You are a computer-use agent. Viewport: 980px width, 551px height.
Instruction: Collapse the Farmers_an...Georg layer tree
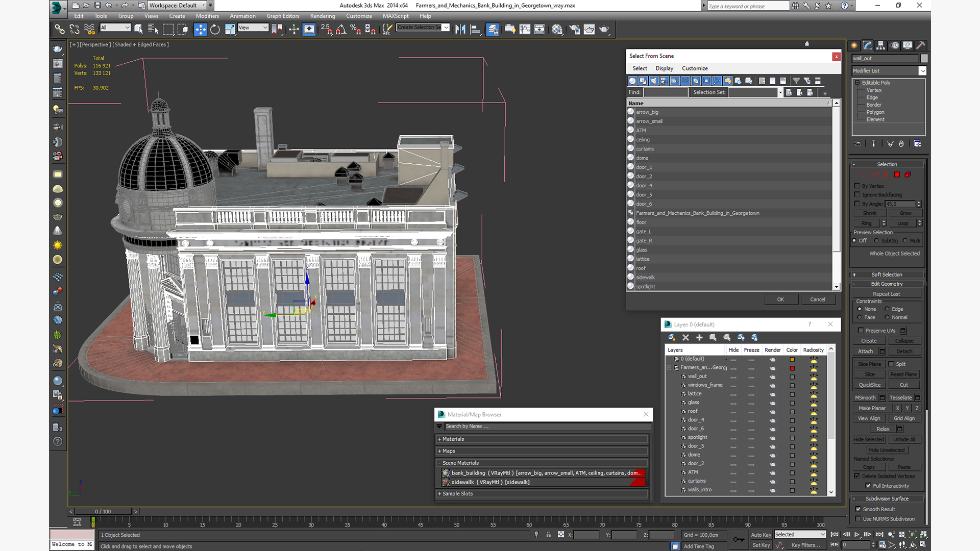pyautogui.click(x=669, y=368)
